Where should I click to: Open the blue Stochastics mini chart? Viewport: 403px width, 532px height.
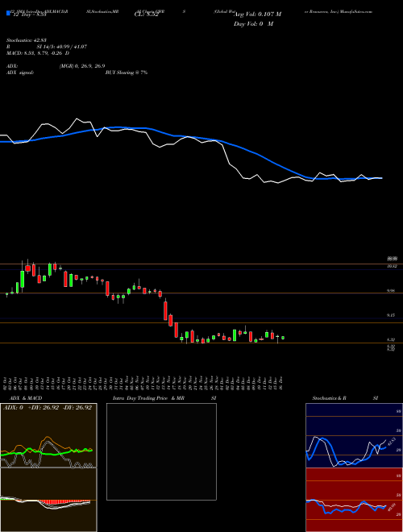[x=354, y=435]
